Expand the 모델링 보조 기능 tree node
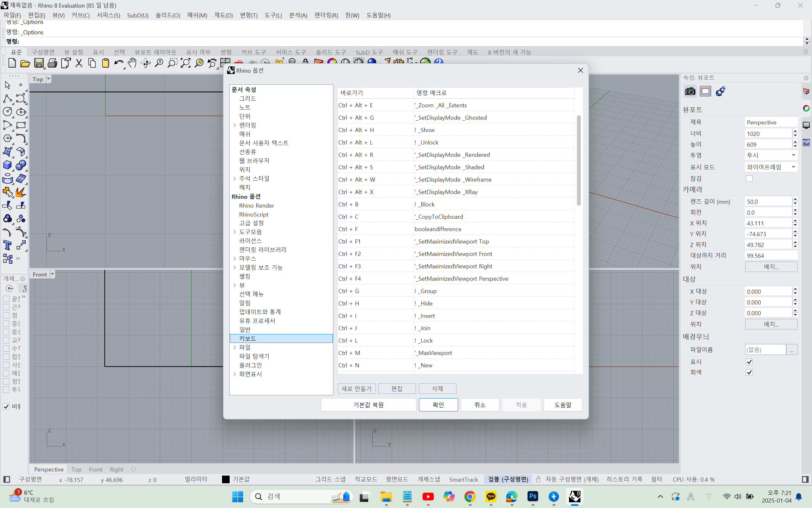Image resolution: width=812 pixels, height=508 pixels. click(x=235, y=267)
